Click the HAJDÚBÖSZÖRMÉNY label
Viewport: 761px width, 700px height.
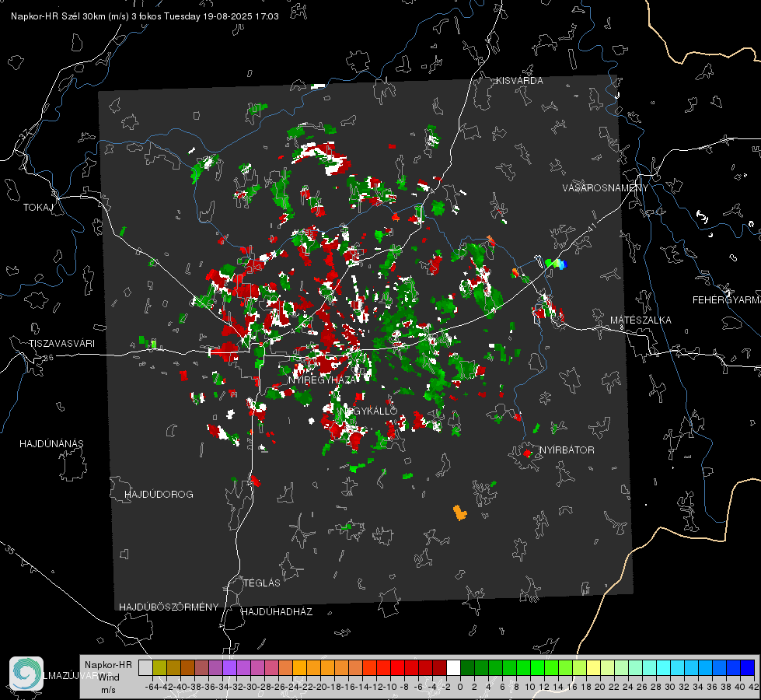pyautogui.click(x=169, y=607)
